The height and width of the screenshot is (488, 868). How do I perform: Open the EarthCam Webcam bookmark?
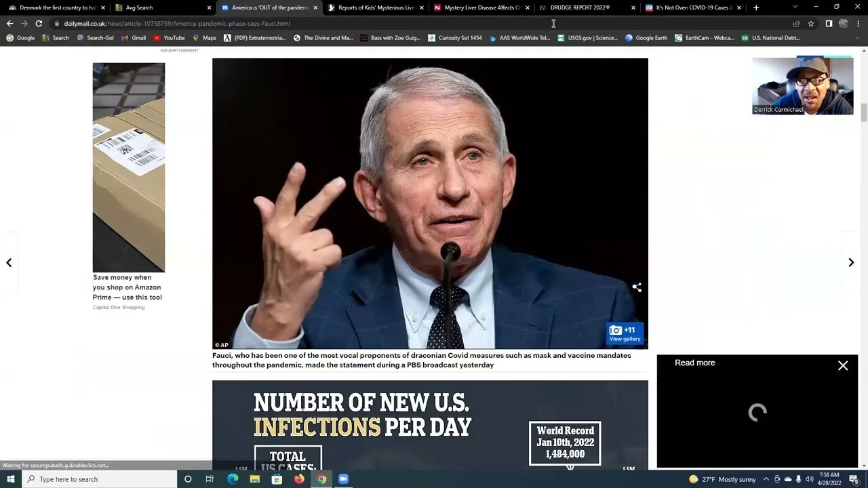coord(704,38)
